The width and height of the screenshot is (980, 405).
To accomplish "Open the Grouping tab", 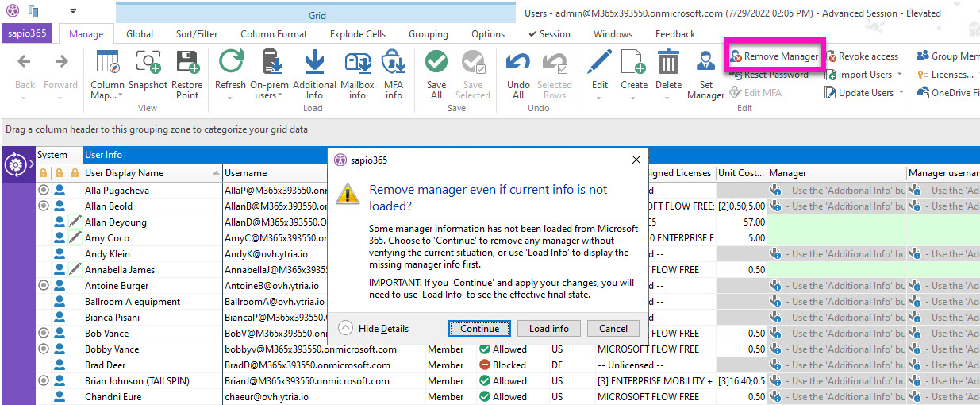I will click(x=429, y=34).
